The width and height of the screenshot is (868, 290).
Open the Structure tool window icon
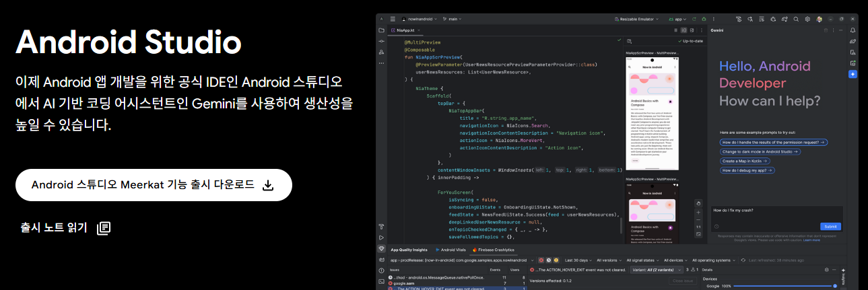pyautogui.click(x=381, y=52)
